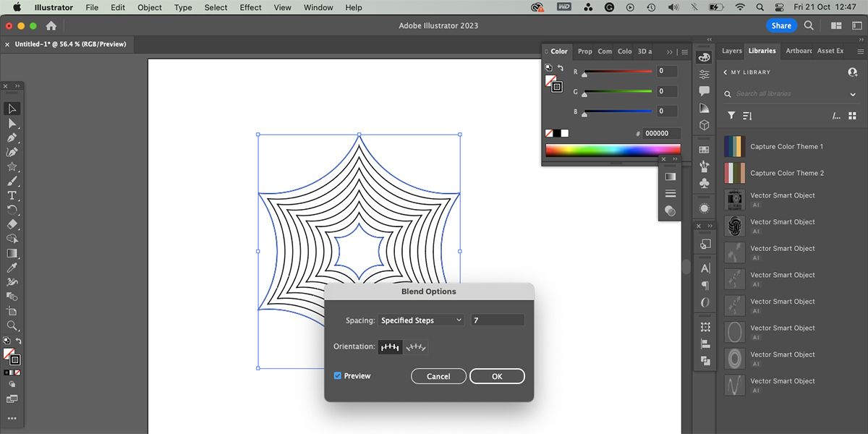Select the Eyedropper tool
The height and width of the screenshot is (434, 868).
12,268
